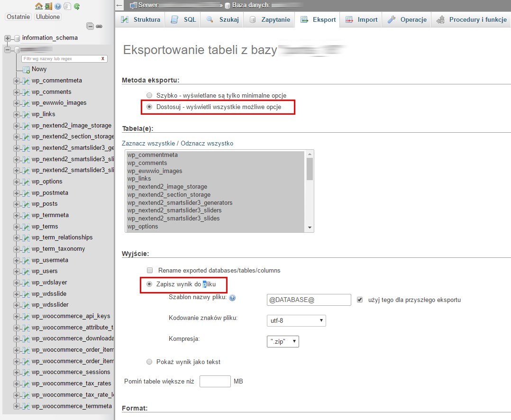Click the table list scrollbar thumb
This screenshot has height=420, width=511.
click(x=310, y=169)
